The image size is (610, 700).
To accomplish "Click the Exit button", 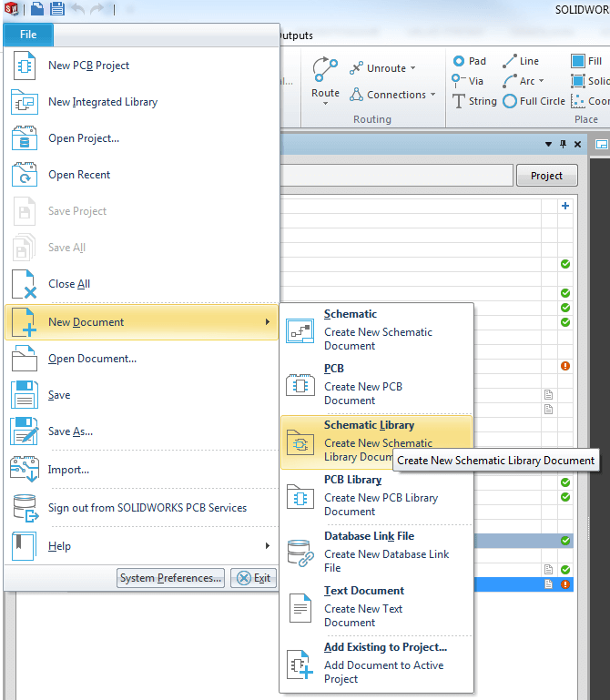I will pyautogui.click(x=254, y=578).
